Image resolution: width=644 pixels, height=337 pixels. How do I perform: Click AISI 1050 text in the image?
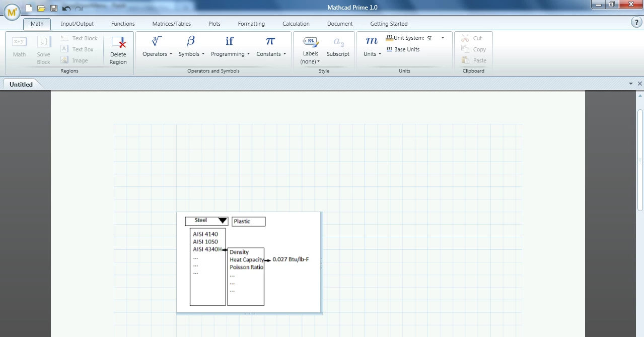205,242
